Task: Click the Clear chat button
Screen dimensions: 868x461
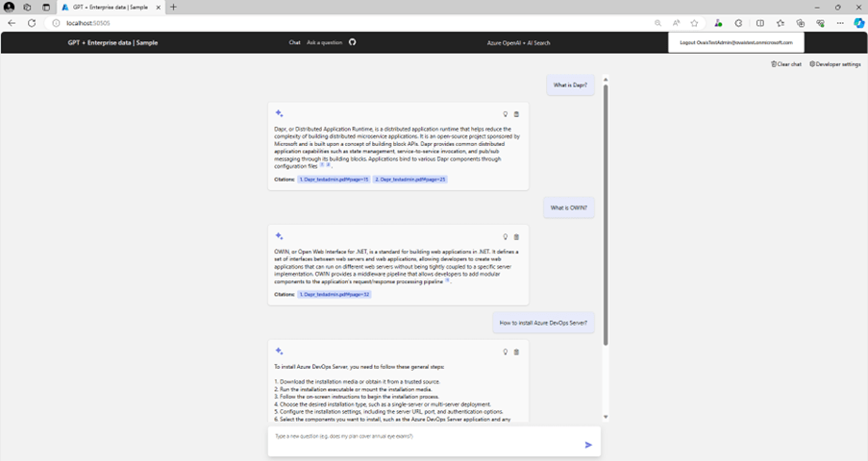Action: pos(786,64)
